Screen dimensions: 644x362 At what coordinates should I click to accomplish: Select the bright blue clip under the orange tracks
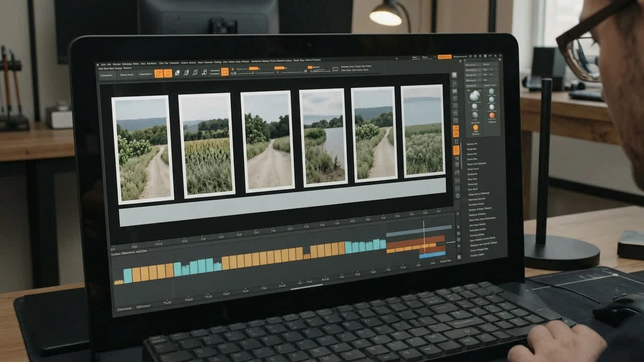432,255
